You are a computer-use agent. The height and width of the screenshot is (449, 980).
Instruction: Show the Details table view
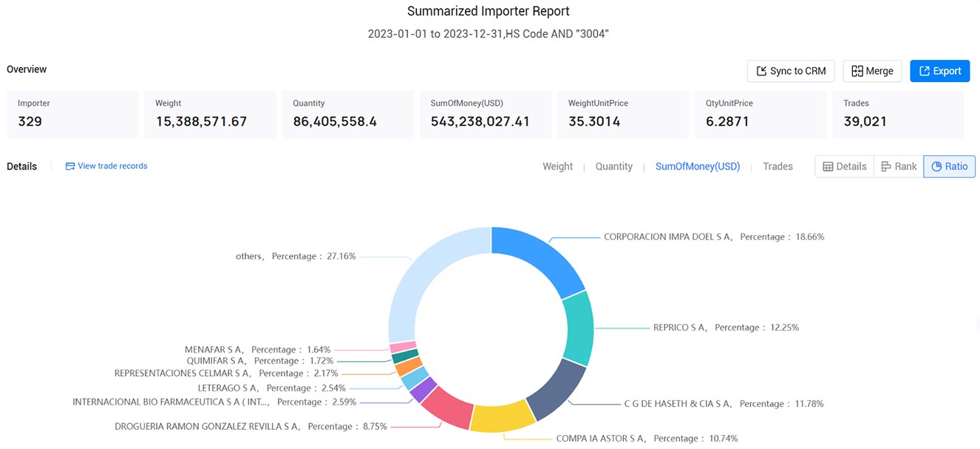coord(844,166)
